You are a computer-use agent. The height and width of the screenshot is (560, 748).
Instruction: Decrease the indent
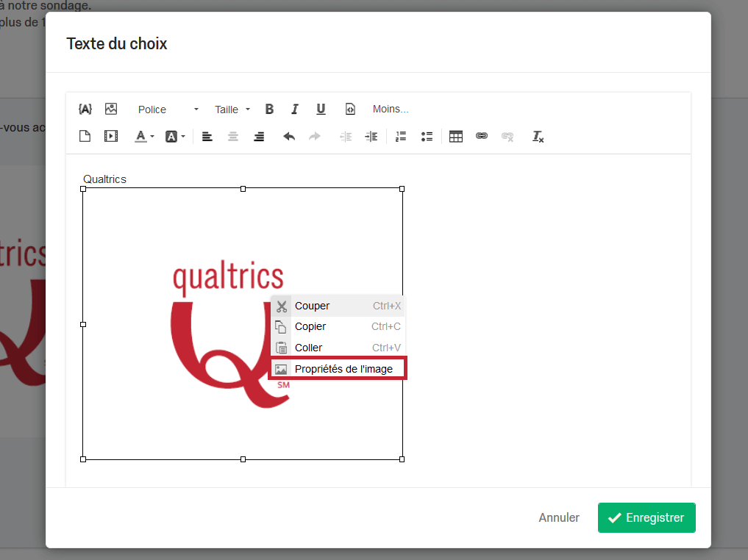[346, 137]
